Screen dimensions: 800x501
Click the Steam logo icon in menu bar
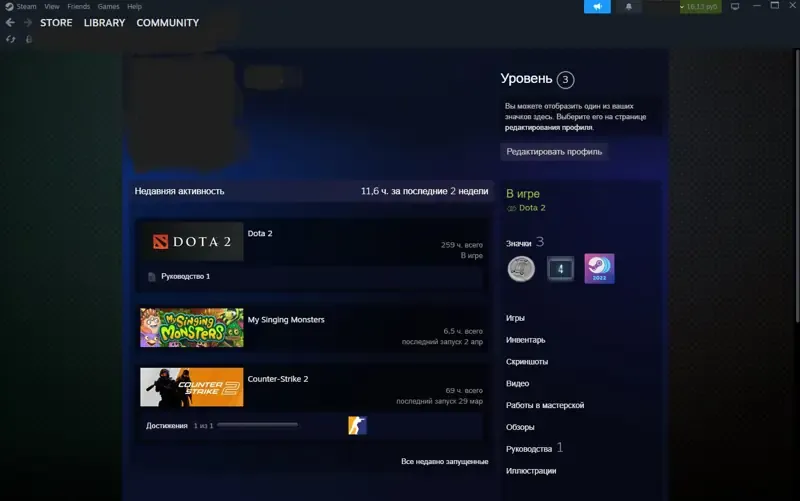9,7
